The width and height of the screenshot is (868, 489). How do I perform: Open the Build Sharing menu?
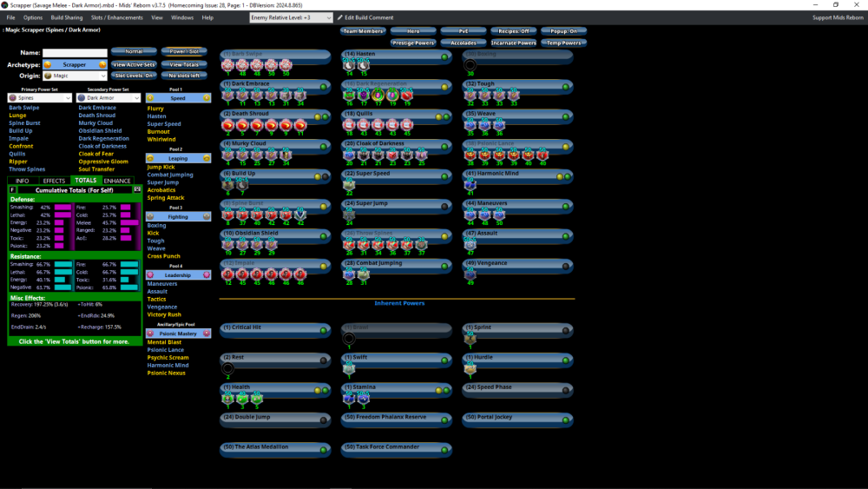click(66, 17)
